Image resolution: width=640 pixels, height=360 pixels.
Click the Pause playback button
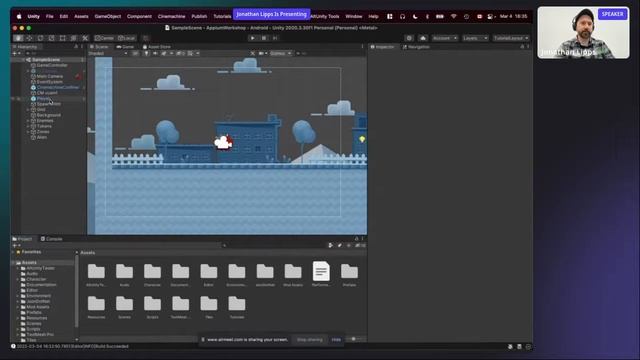point(264,38)
